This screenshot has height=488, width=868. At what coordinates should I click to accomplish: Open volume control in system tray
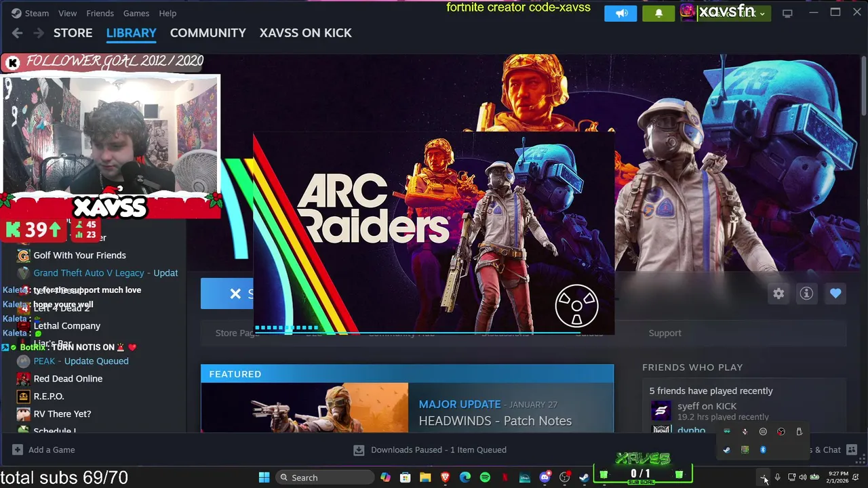tap(803, 478)
